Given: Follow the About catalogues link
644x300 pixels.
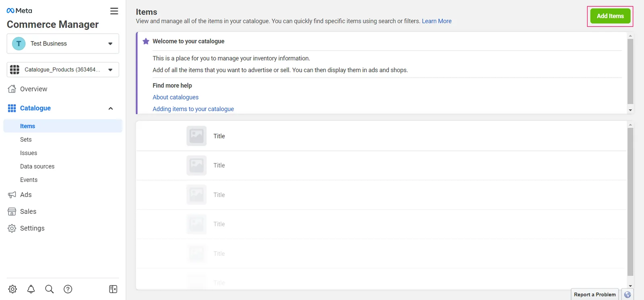Looking at the screenshot, I should pyautogui.click(x=175, y=97).
